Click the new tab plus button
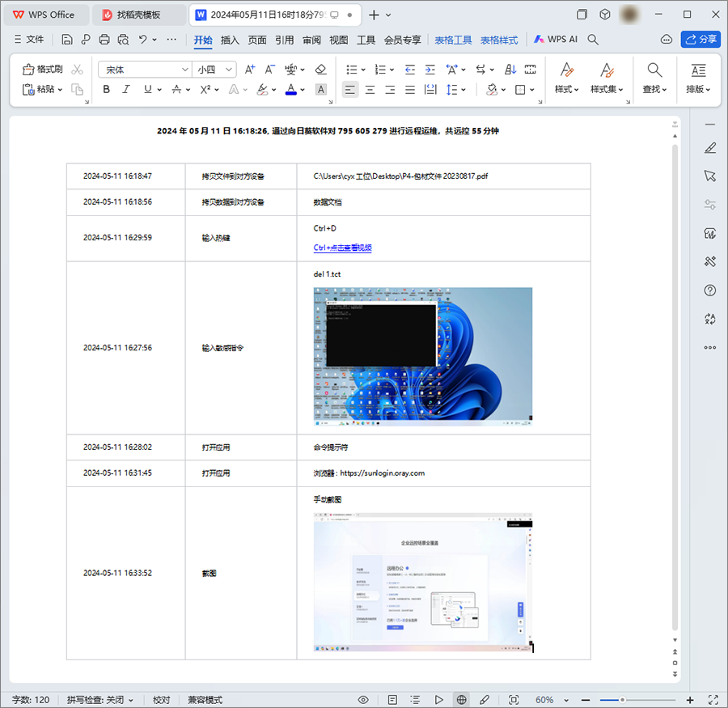This screenshot has height=708, width=728. pyautogui.click(x=373, y=15)
